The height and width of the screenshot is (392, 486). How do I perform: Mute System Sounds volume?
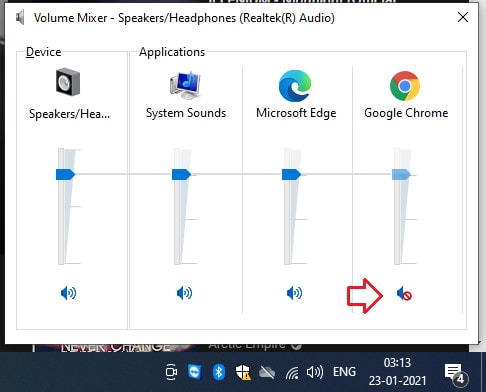184,293
